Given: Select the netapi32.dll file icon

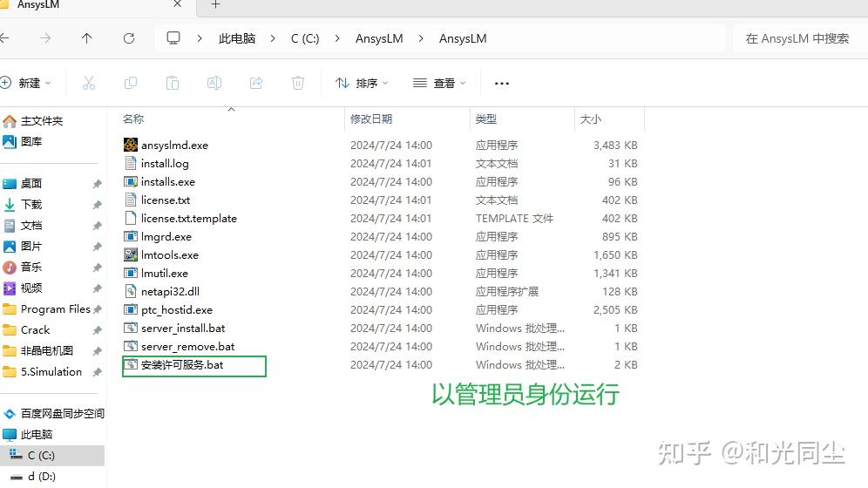Looking at the screenshot, I should pyautogui.click(x=131, y=291).
